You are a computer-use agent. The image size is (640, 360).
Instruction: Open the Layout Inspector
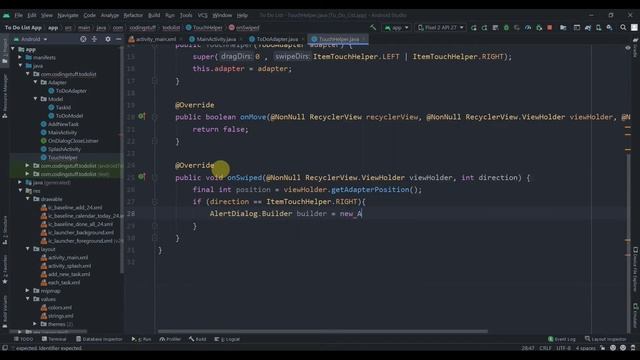point(605,339)
